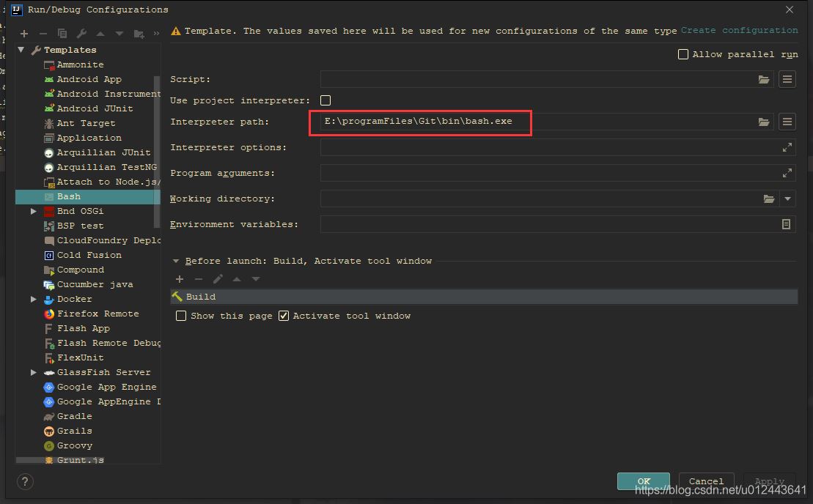This screenshot has width=813, height=504.
Task: Select the Bash template in the list
Action: click(x=68, y=196)
